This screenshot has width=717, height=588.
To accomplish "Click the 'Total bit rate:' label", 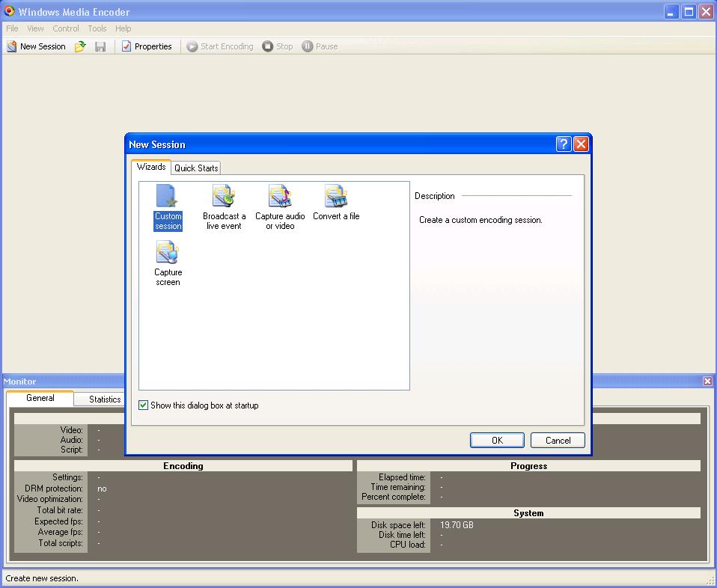I will pos(60,509).
